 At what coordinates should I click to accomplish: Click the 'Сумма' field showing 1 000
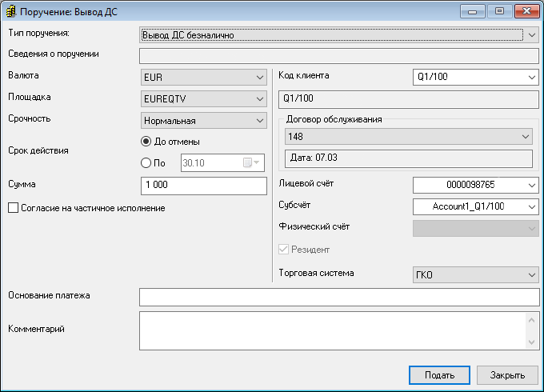click(204, 186)
